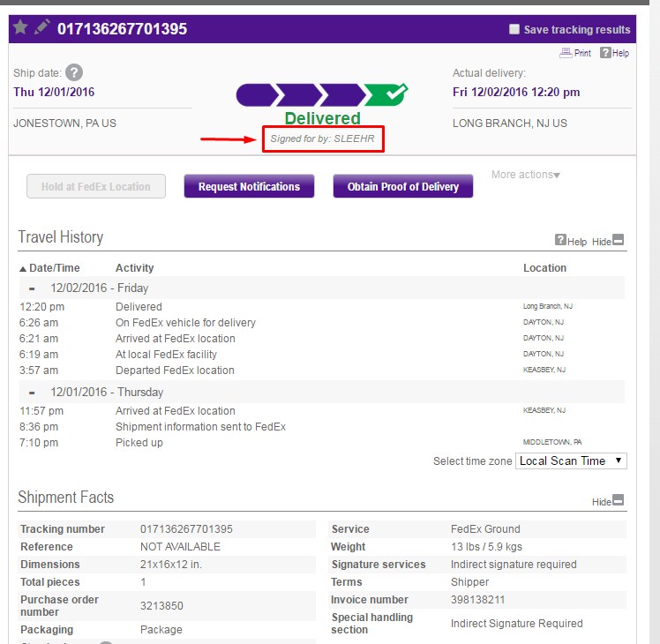Click 'Signed for by: SLEEHR' text

click(x=322, y=139)
